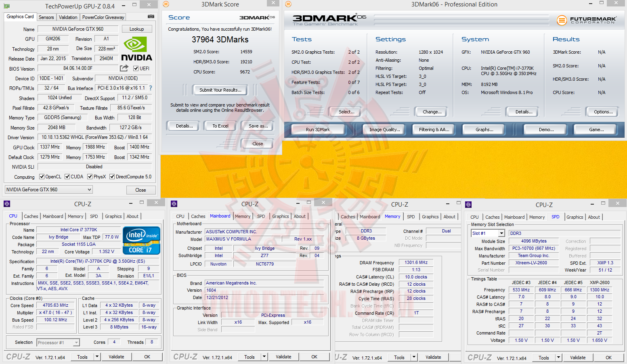This screenshot has height=364, width=627.
Task: Click the SM2.0 Score value 14559
Action: [x=246, y=52]
